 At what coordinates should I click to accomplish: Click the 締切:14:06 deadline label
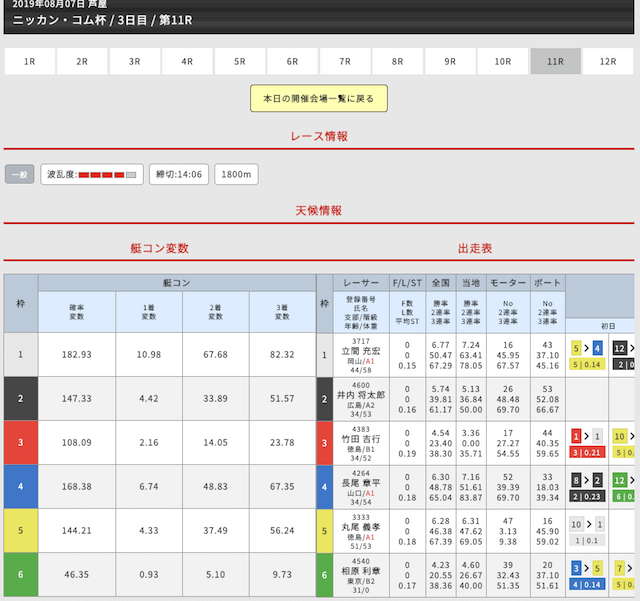179,174
